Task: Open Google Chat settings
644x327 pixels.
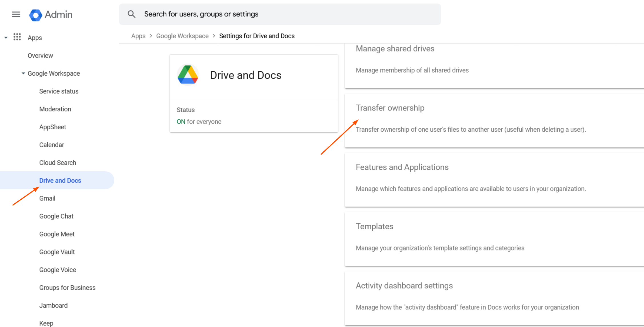Action: coord(56,216)
